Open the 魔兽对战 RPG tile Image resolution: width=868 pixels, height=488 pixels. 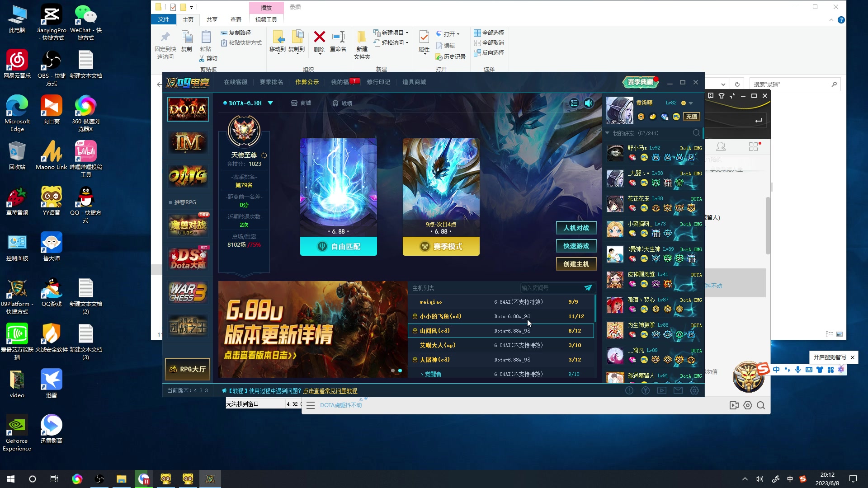pos(188,225)
